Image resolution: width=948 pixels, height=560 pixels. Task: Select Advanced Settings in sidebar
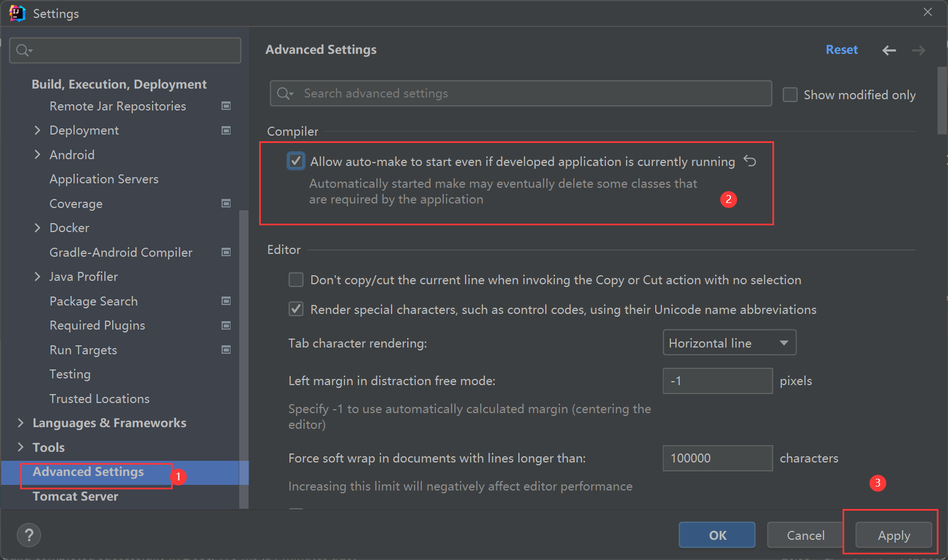88,472
